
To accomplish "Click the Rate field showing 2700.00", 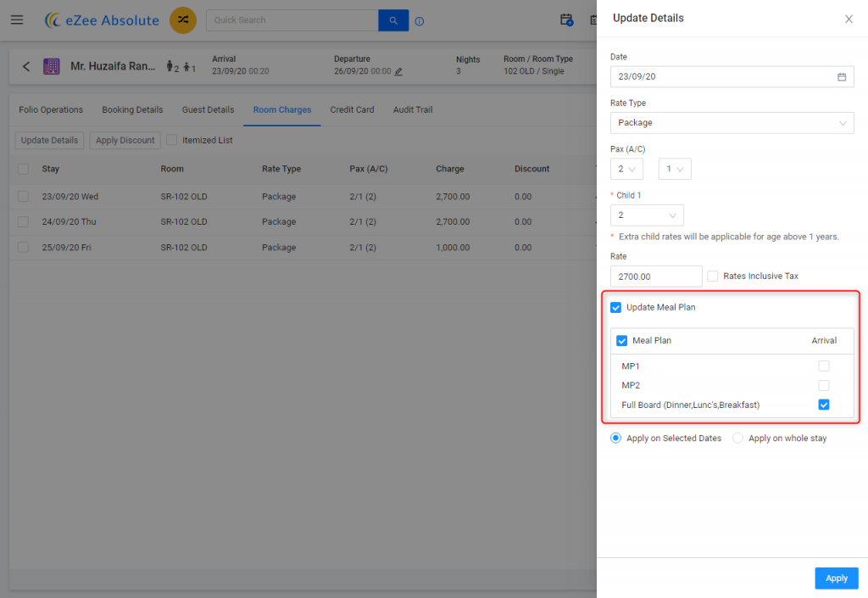I will pos(656,277).
